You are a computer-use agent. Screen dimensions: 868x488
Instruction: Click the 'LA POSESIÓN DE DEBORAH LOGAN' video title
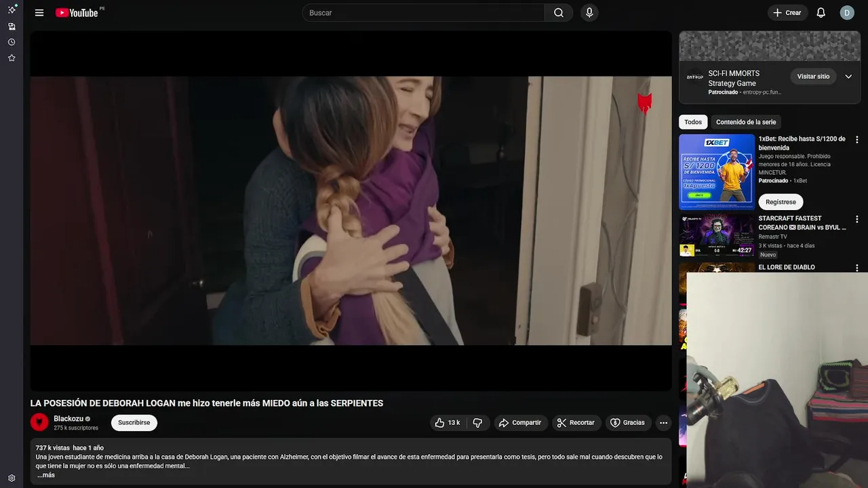(x=207, y=403)
